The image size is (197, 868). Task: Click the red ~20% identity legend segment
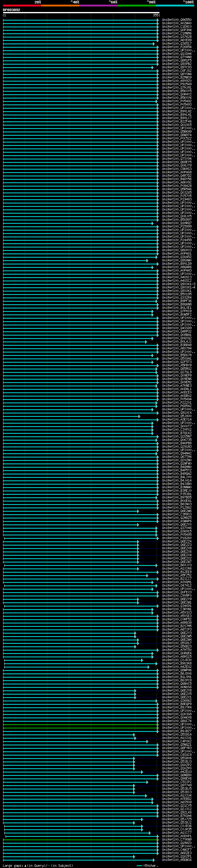click(22, 6)
